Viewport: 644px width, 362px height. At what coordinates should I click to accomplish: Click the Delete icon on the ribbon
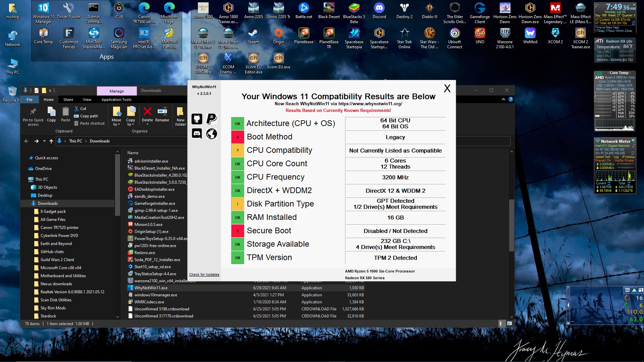[x=147, y=114]
